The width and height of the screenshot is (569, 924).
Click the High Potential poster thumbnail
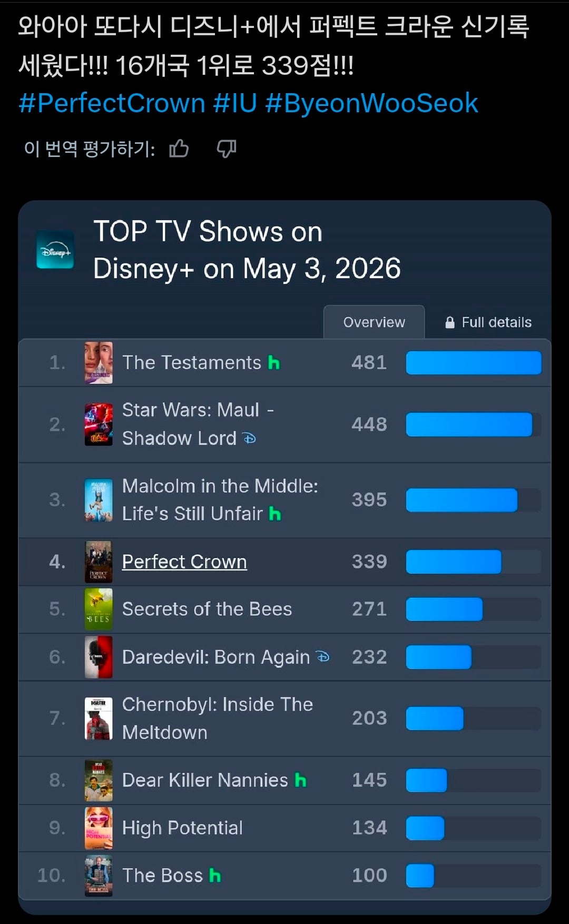point(99,828)
